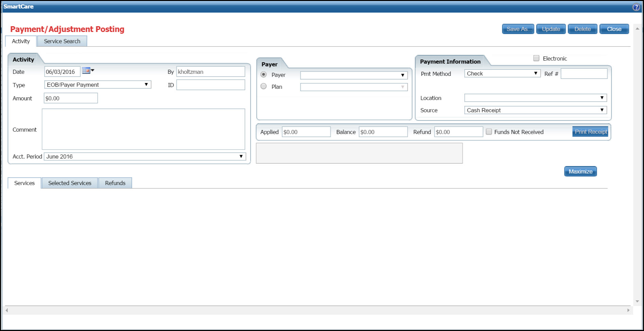Open the Selected Services tab
Screen dimensions: 644x331
click(70, 183)
